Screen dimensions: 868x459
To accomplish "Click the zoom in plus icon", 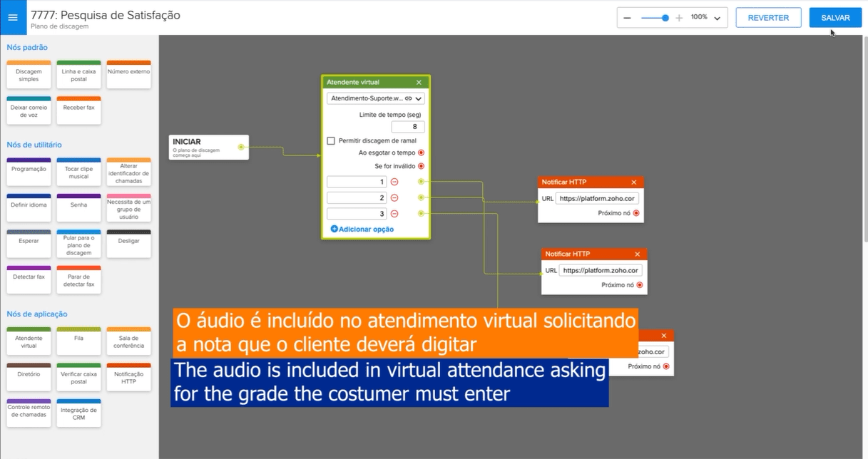I will coord(679,18).
